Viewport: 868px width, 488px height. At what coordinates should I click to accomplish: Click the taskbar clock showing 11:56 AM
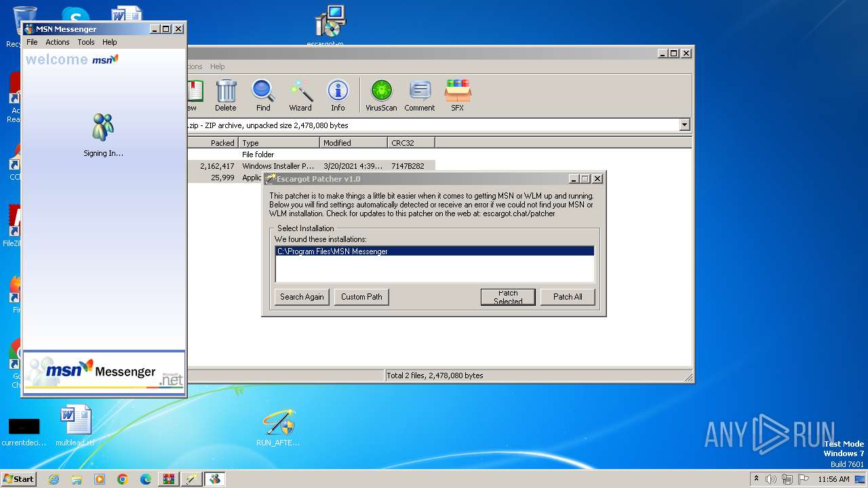pyautogui.click(x=833, y=479)
